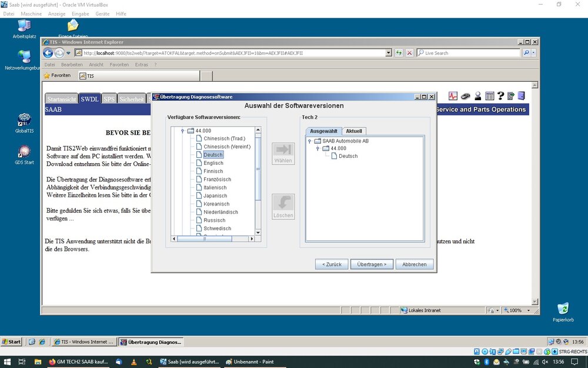This screenshot has height=368, width=588.
Task: Select Italienisch in the software versions list
Action: (x=215, y=187)
